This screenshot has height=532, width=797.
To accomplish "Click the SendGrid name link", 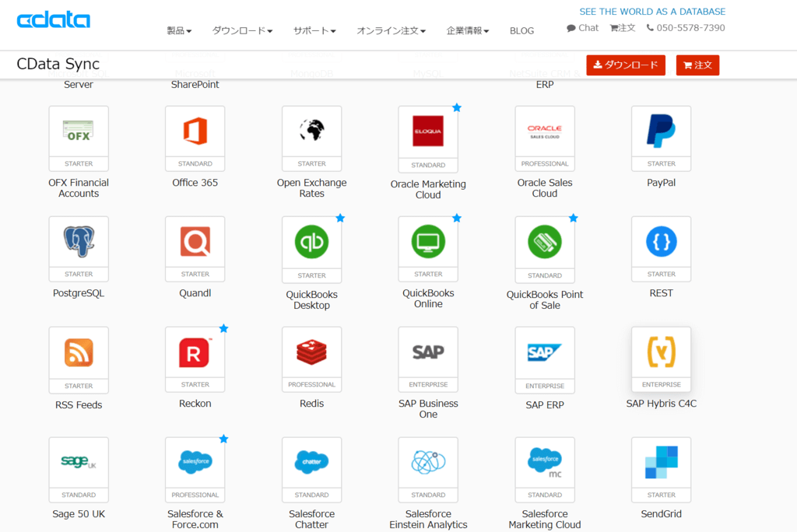I will [662, 513].
